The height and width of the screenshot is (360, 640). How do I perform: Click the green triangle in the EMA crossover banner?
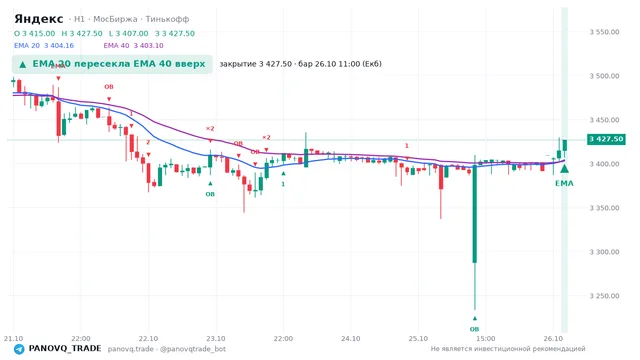tap(23, 64)
